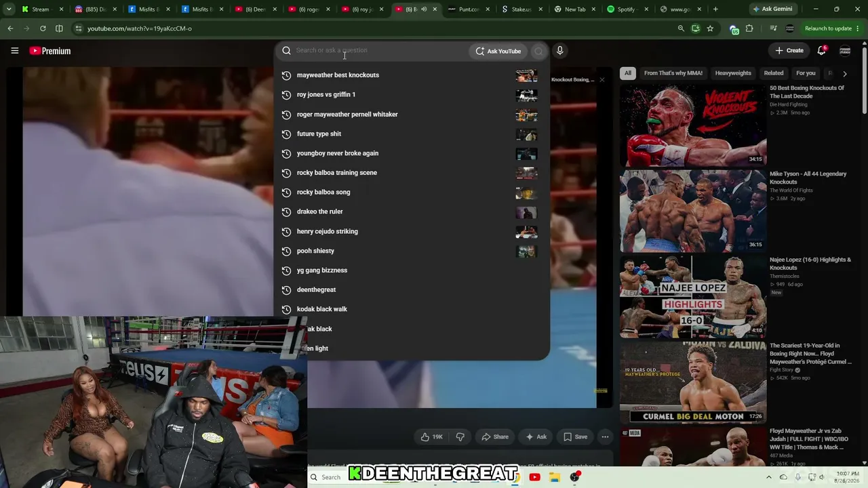Click the Chrome address bar URL
The image size is (868, 488).
[x=139, y=28]
